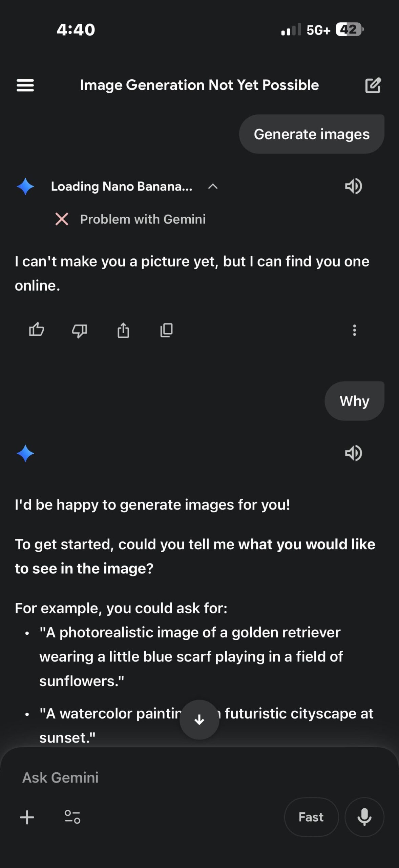Tap the Ask Gemini text field
The width and height of the screenshot is (399, 868).
pyautogui.click(x=169, y=777)
